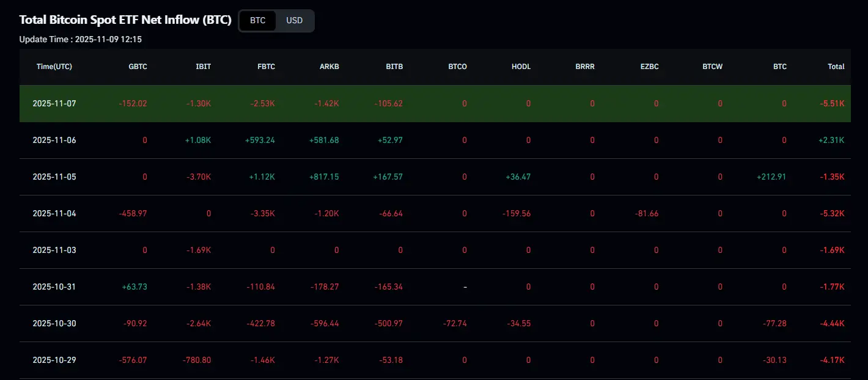Click the -3.70K IBIT outflow value
The image size is (868, 380).
[x=199, y=177]
